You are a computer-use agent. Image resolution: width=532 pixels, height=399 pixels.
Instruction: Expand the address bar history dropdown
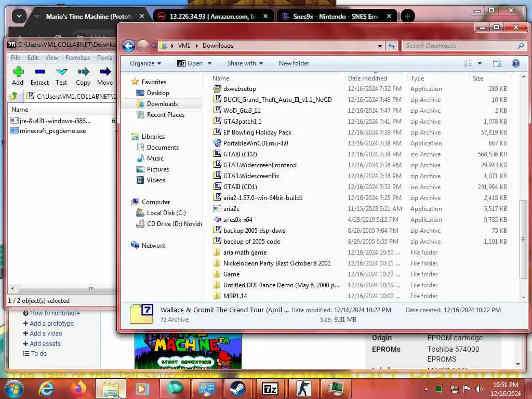point(380,46)
